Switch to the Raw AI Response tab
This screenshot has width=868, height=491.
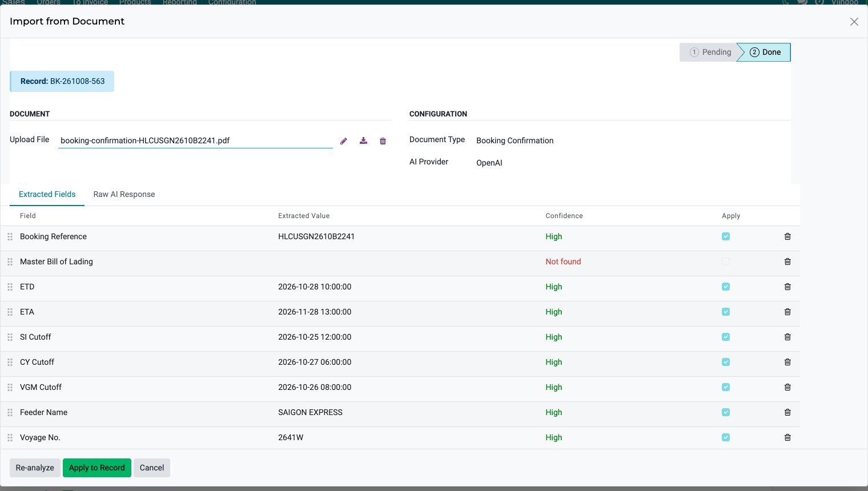(x=124, y=194)
